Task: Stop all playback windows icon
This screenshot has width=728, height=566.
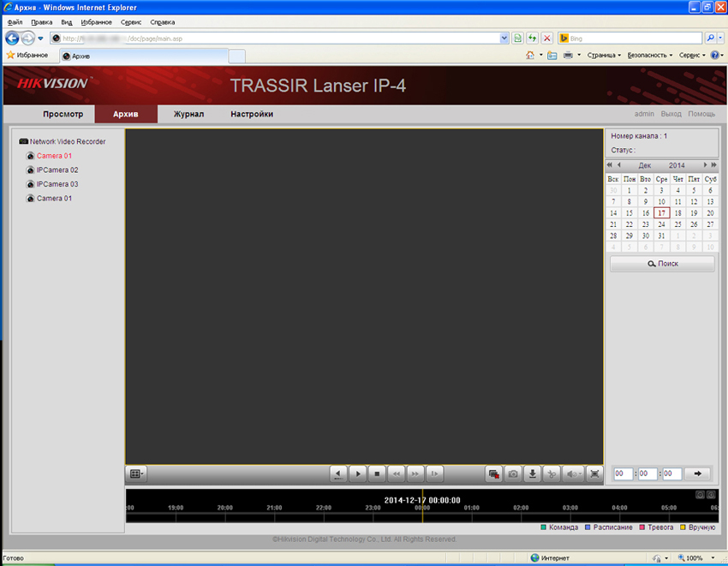Action: 493,474
